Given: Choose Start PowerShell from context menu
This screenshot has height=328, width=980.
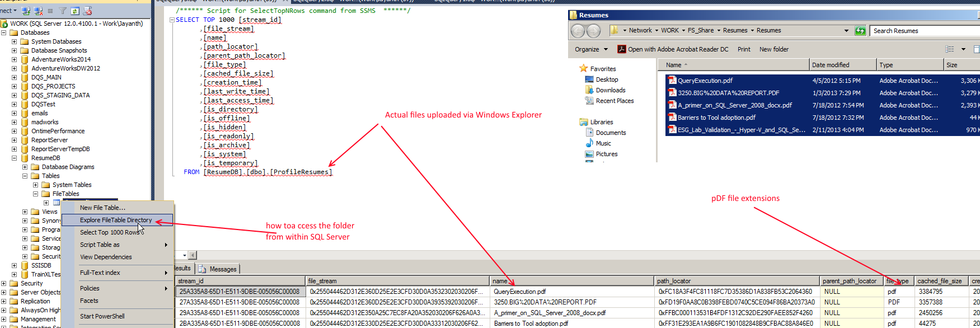Looking at the screenshot, I should pyautogui.click(x=118, y=316).
